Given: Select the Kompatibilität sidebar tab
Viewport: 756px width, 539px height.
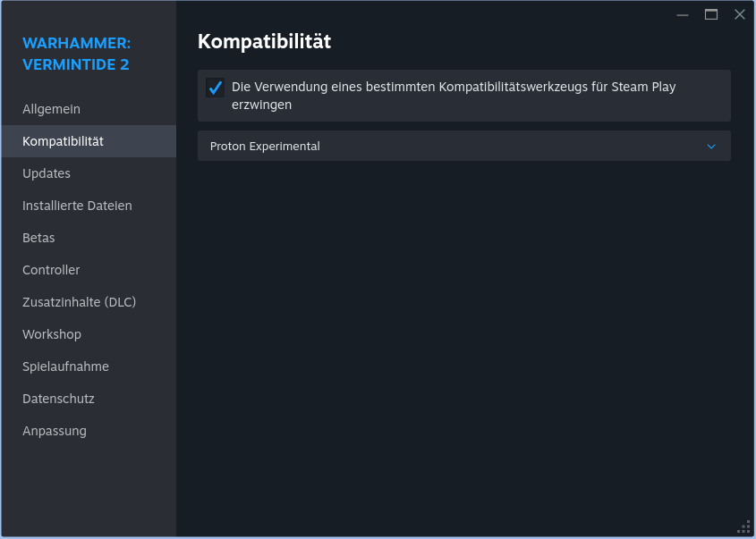Looking at the screenshot, I should [x=64, y=141].
